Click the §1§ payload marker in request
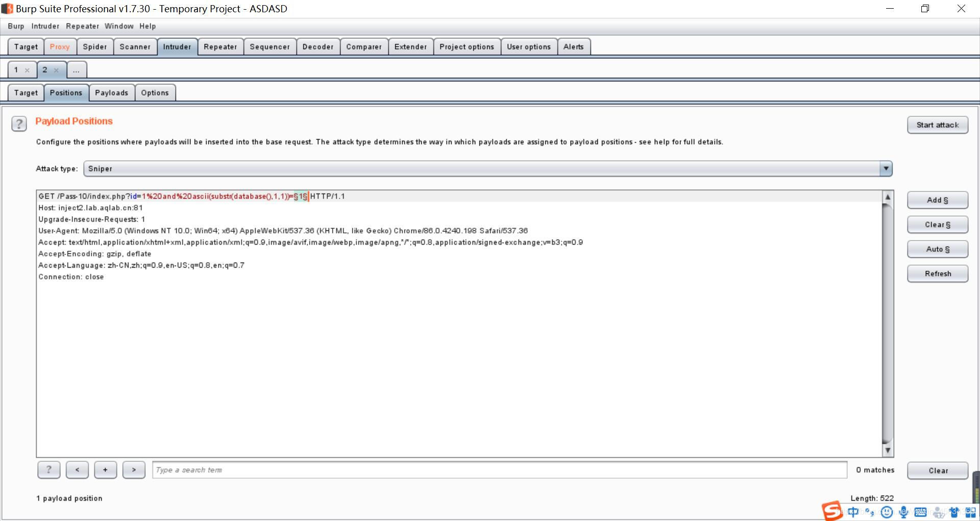The height and width of the screenshot is (521, 980). click(301, 196)
